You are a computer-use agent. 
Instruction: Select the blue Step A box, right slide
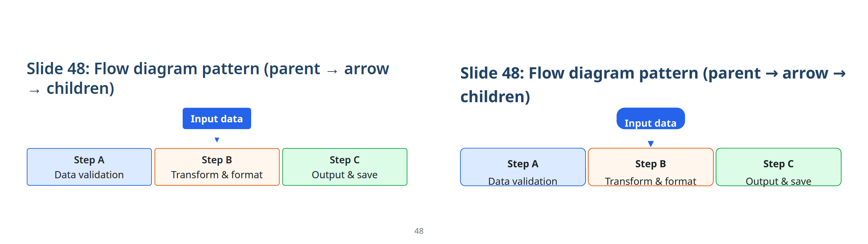click(523, 166)
